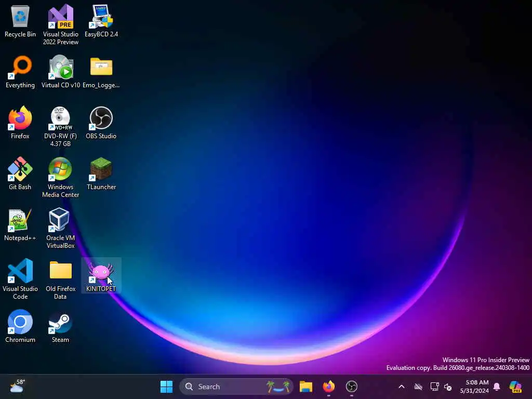Select the TLauncher Minecraft block icon

101,174
